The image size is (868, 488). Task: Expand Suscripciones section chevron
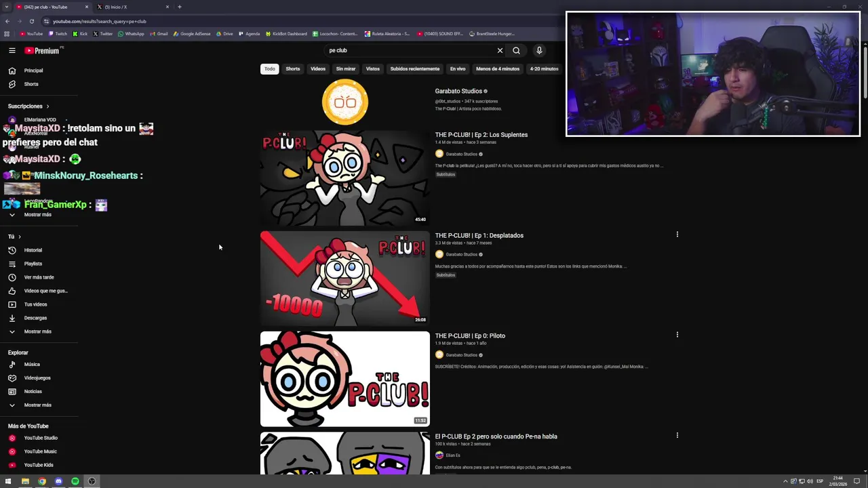click(47, 106)
